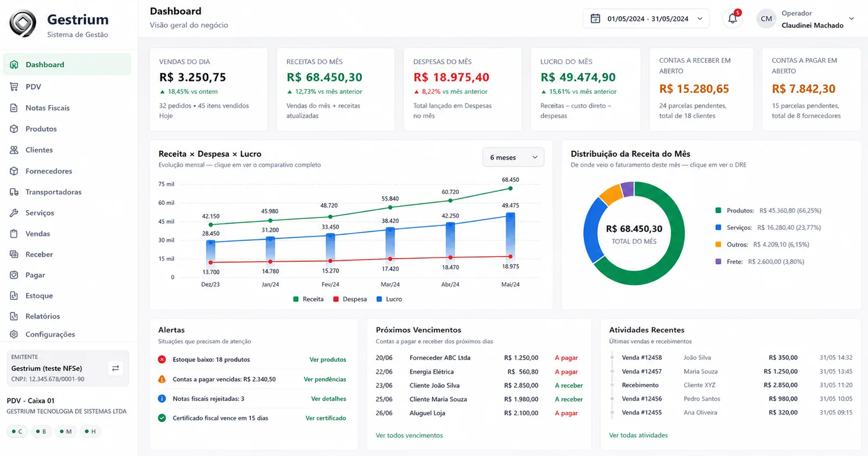Image resolution: width=868 pixels, height=456 pixels.
Task: Click the purple Frete swatch in legend
Action: click(x=718, y=261)
